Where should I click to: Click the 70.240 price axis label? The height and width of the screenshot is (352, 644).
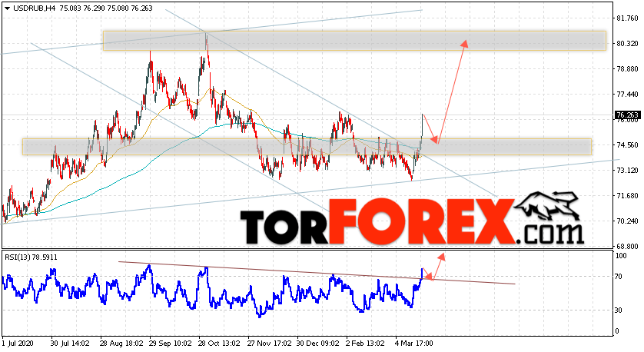point(628,221)
